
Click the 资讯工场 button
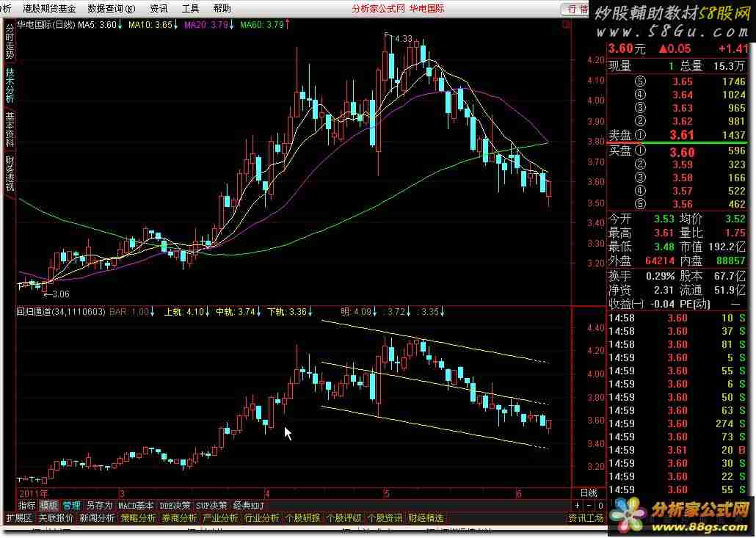(586, 518)
